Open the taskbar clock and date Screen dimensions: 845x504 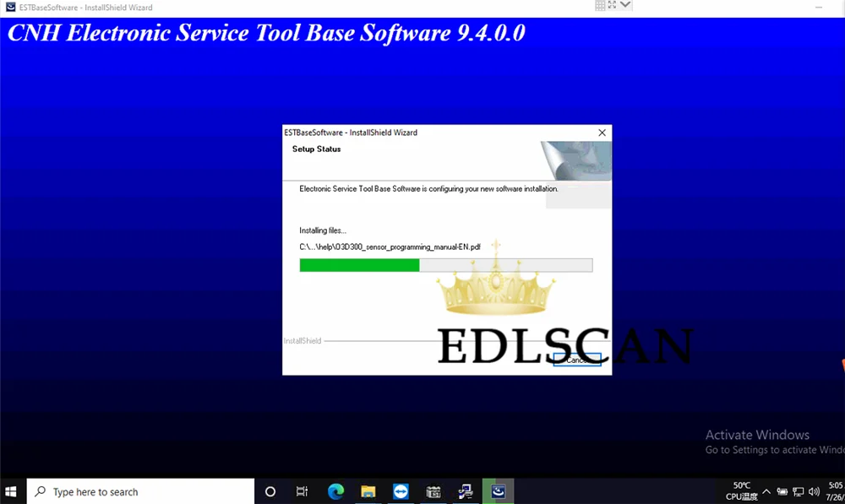835,491
